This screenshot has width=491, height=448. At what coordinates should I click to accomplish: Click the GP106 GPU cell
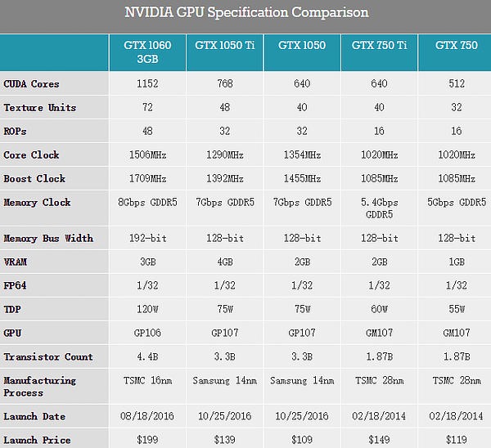147,333
